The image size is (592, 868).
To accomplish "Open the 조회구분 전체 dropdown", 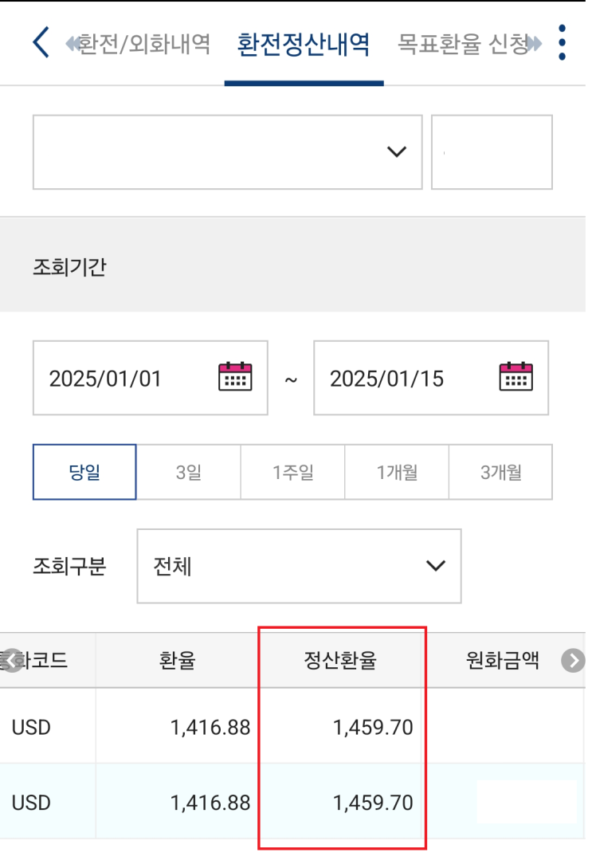I will click(299, 566).
